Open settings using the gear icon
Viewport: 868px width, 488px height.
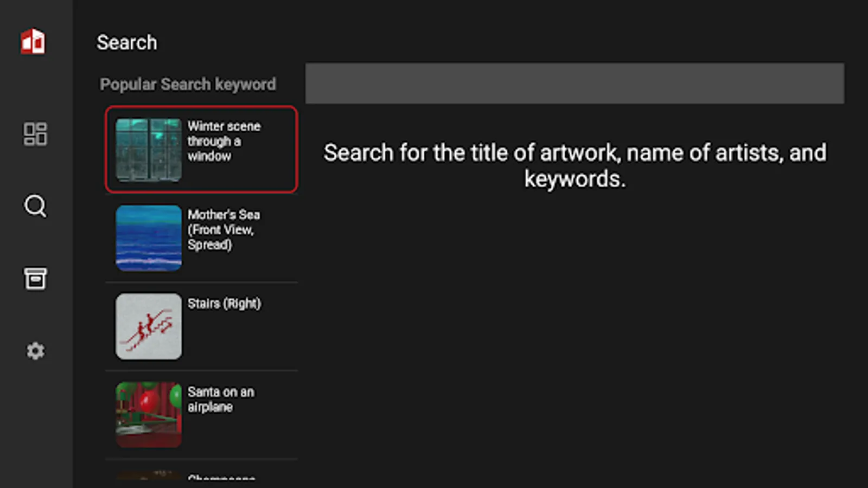click(x=35, y=351)
